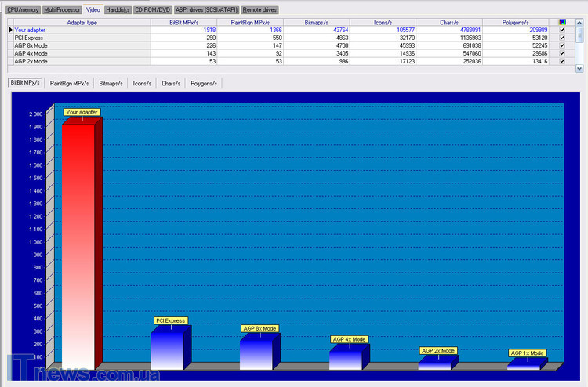Click the row indicator arrow beside Your adapter

(10, 30)
